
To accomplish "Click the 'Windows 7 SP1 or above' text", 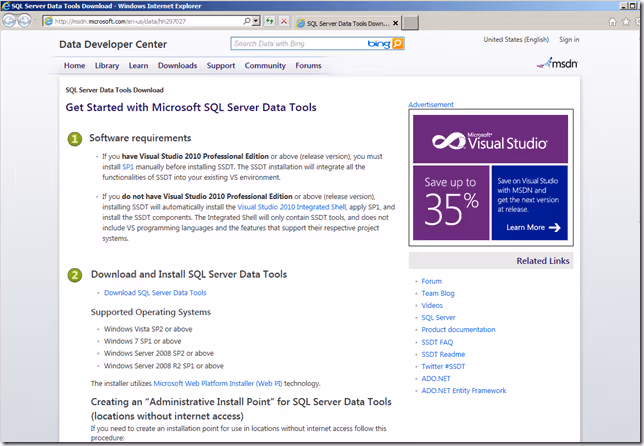I will click(x=143, y=341).
